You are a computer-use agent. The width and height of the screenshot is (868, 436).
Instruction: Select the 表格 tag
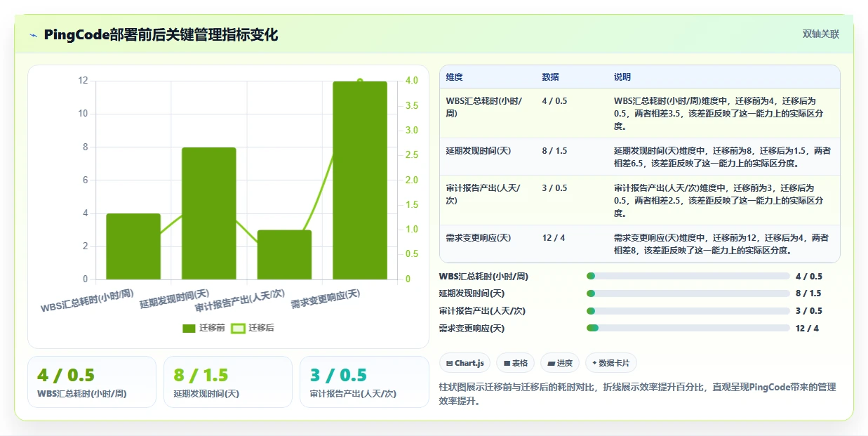pyautogui.click(x=515, y=363)
